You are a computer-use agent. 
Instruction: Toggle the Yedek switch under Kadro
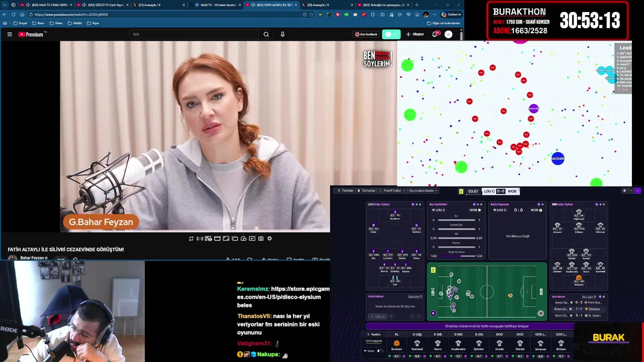[x=380, y=351]
